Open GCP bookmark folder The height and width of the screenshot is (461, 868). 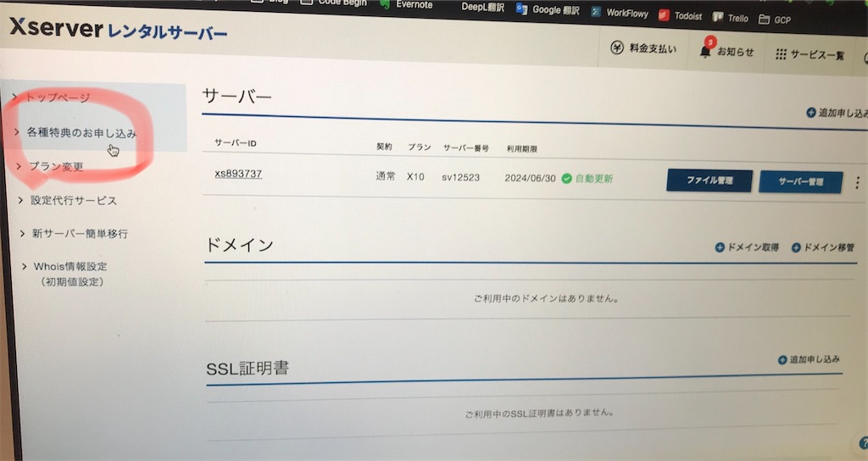coord(775,20)
